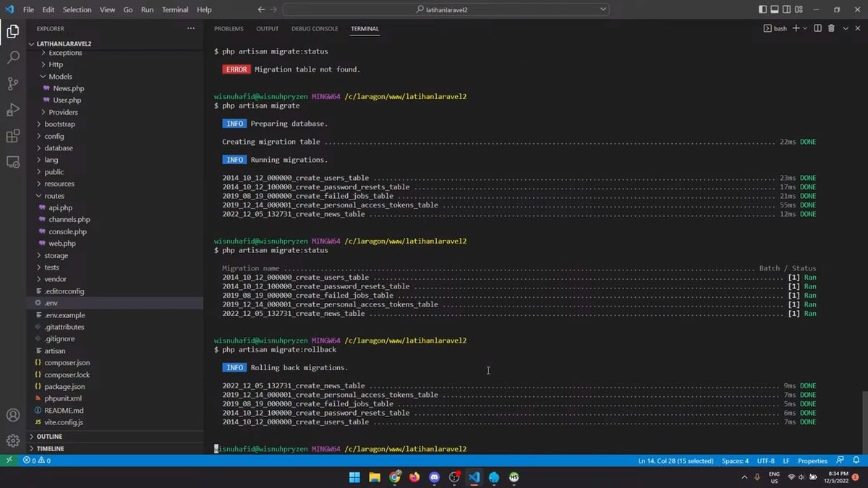Open the Remote Explorer icon in activity bar
This screenshot has width=868, height=488.
12,162
